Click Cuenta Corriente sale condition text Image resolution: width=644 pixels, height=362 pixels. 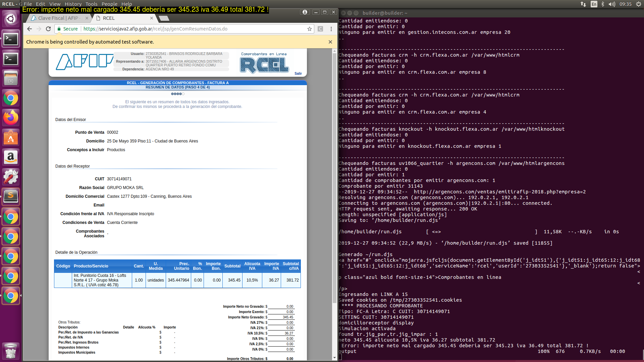pos(122,223)
